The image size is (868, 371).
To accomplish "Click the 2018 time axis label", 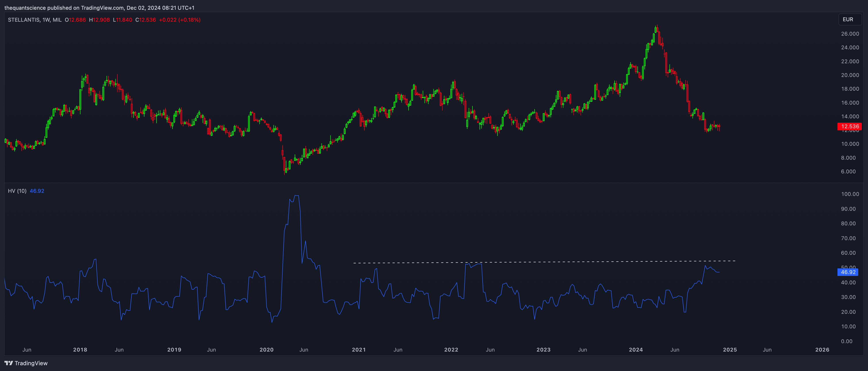I will tap(80, 350).
